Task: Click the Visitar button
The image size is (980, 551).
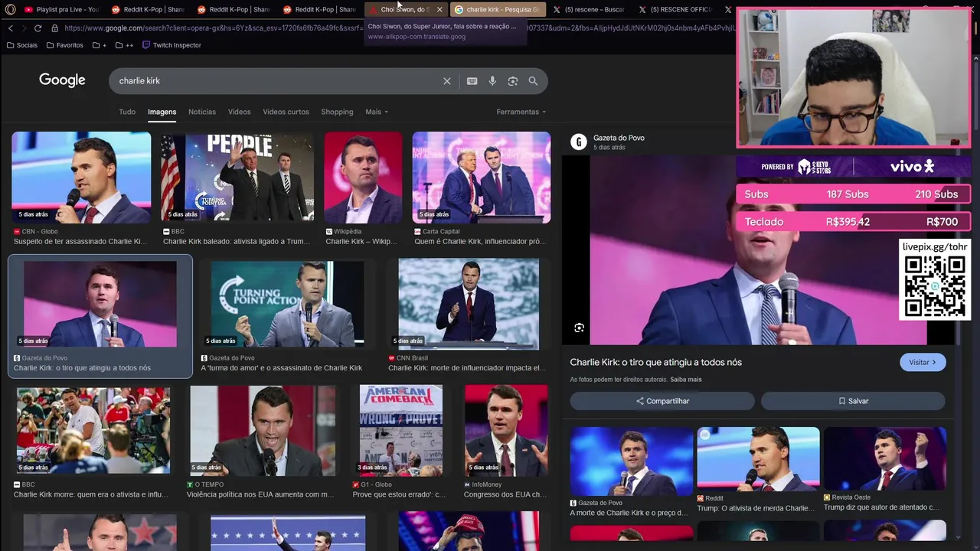Action: click(x=923, y=362)
